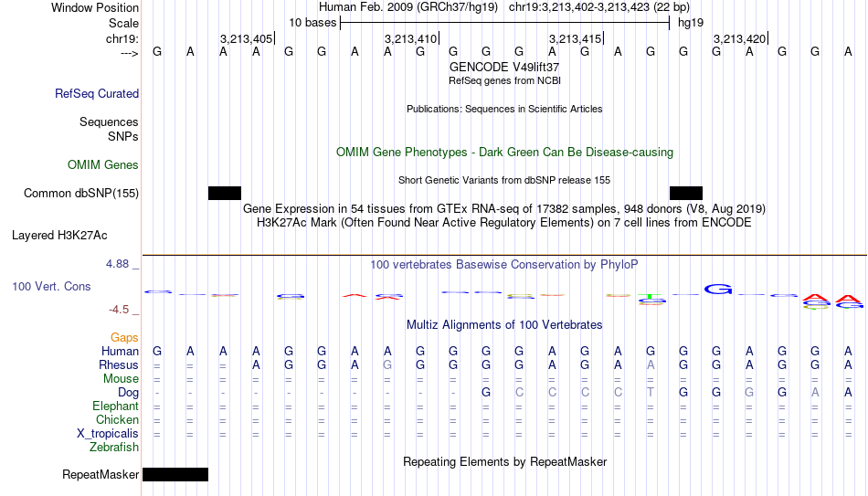Viewport: 868px width, 496px height.
Task: Select the Human alignment row label
Action: (x=120, y=351)
